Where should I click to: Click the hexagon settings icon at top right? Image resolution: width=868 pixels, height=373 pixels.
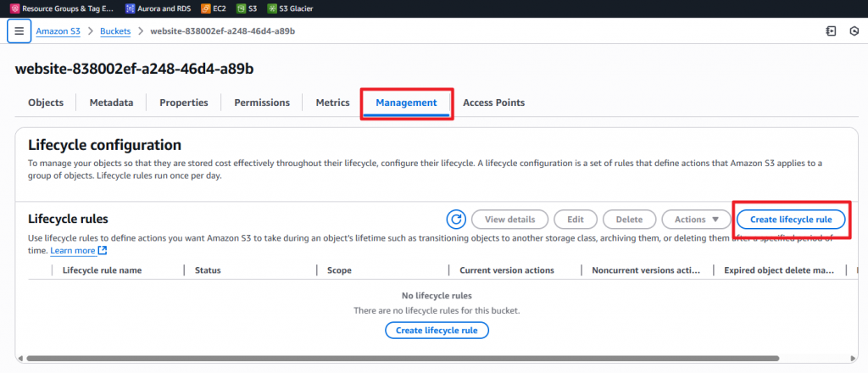click(x=854, y=31)
